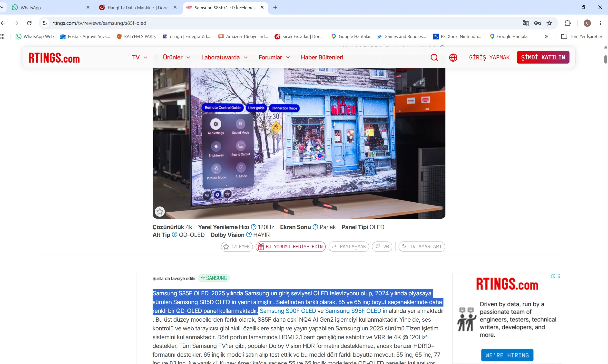The height and width of the screenshot is (364, 608).
Task: Close the WhatsApp tab
Action: pyautogui.click(x=88, y=8)
